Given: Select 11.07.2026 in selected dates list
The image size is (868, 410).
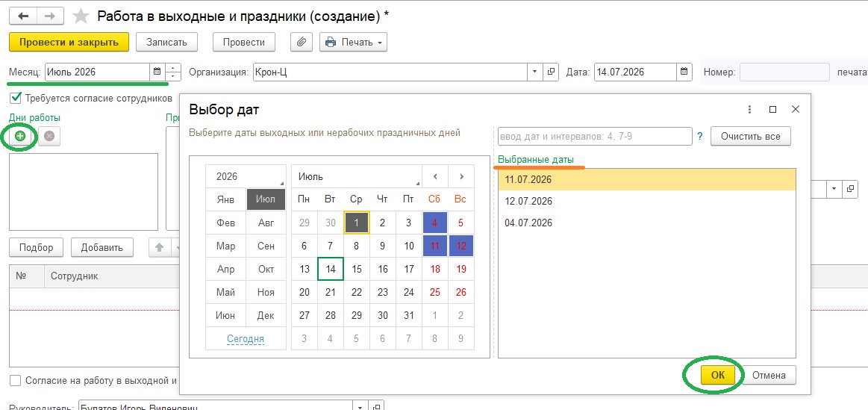Looking at the screenshot, I should click(x=646, y=179).
